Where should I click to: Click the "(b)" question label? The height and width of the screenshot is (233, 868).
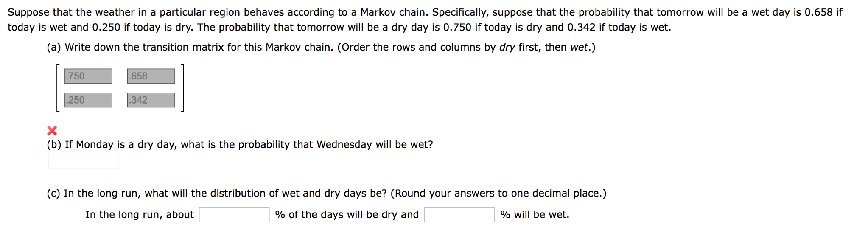pyautogui.click(x=54, y=145)
